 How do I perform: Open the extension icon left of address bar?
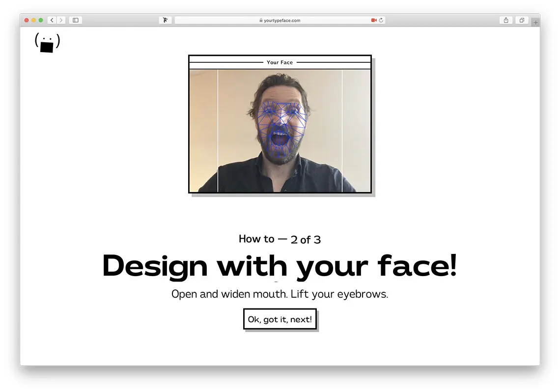coord(166,20)
